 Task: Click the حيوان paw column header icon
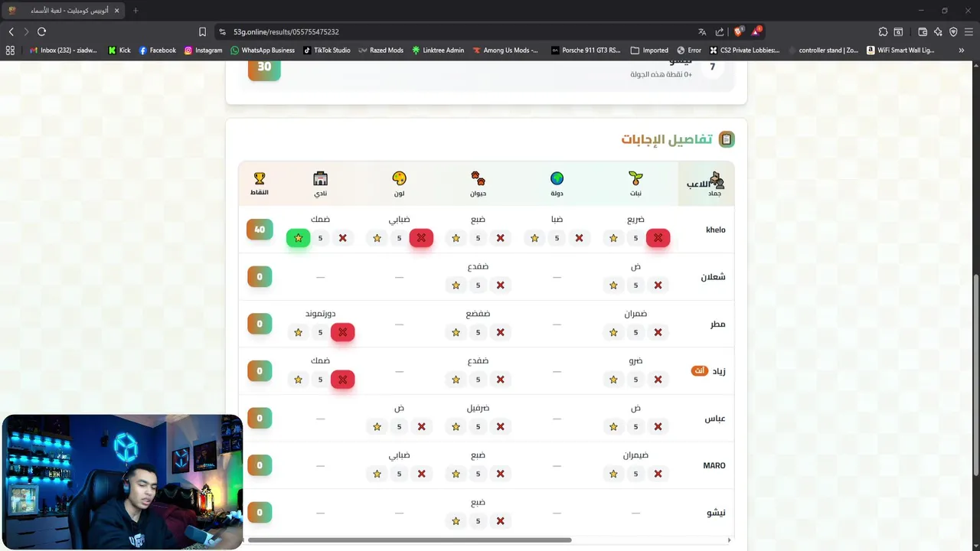[x=478, y=178]
